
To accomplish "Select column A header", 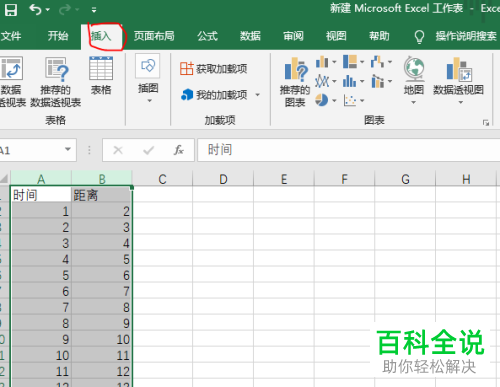I will [x=41, y=179].
